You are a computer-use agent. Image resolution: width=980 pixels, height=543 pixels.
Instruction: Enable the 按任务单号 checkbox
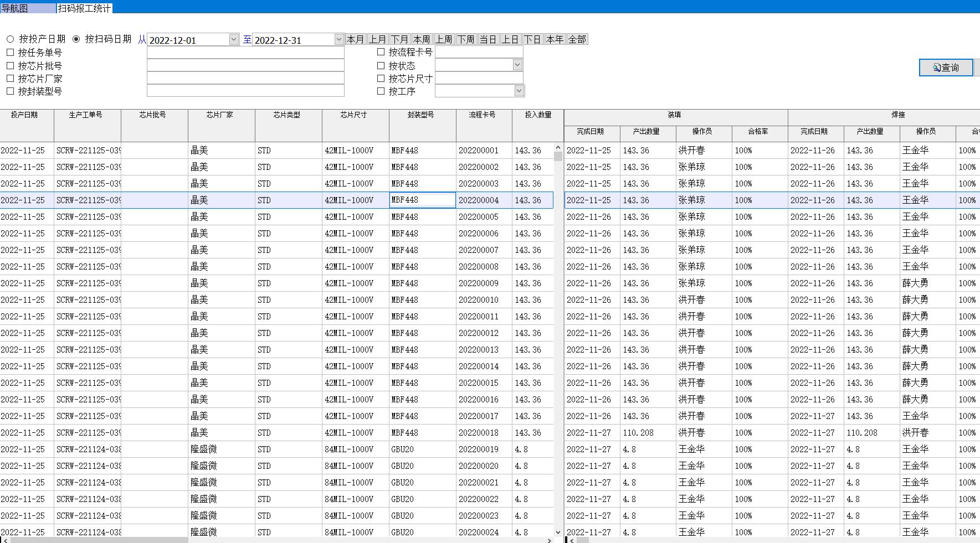[x=10, y=53]
